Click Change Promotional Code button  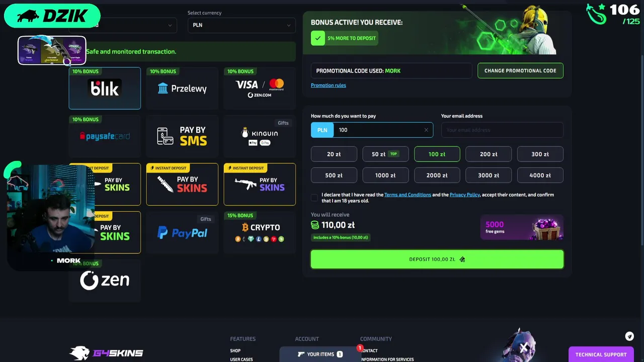[520, 70]
